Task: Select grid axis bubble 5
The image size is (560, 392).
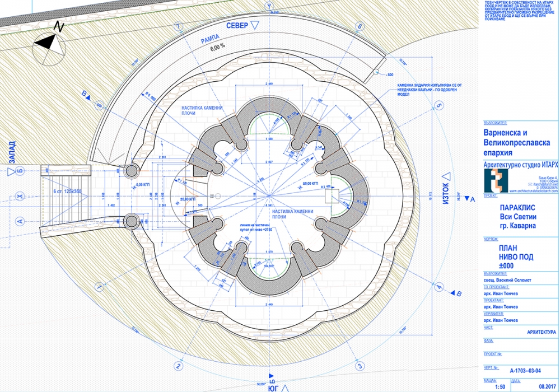Action: (439, 106)
